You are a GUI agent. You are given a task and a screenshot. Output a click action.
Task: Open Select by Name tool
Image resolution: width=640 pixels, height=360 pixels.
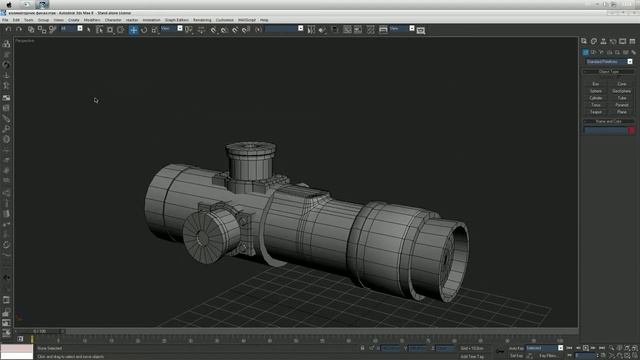point(99,30)
